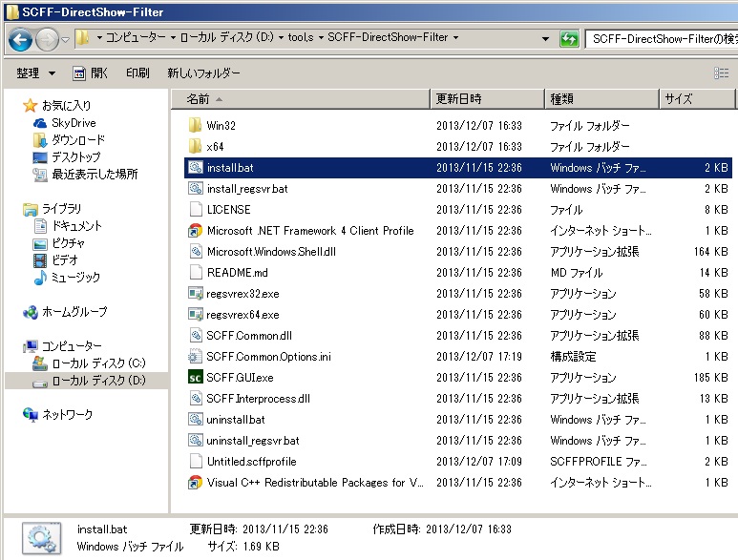Viewport: 738px width, 560px height.
Task: Click Microsoft.Windows.Shell.dll file icon
Action: [x=196, y=252]
